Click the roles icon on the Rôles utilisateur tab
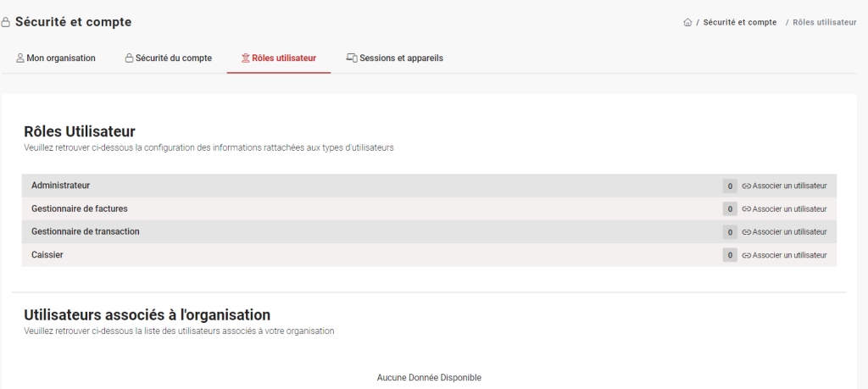 (245, 58)
